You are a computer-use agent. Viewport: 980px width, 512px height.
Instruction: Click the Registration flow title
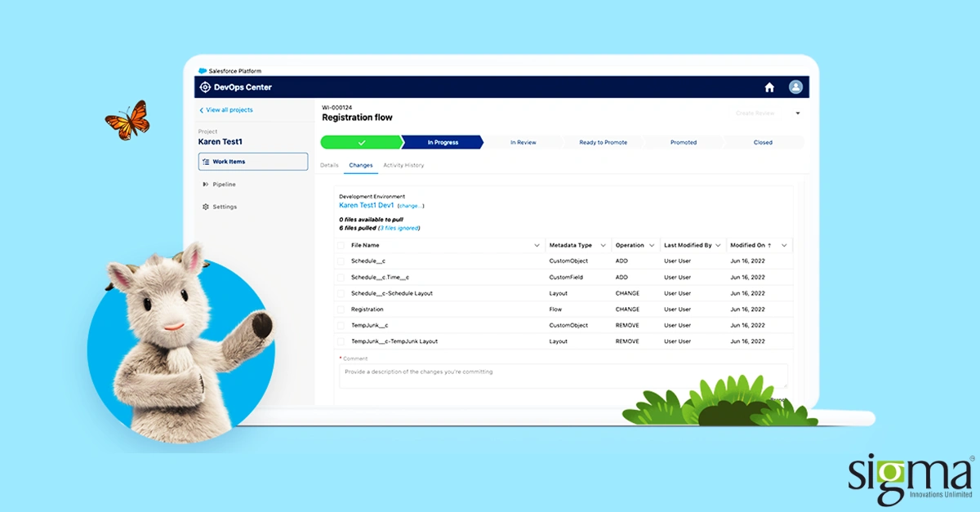pos(357,118)
